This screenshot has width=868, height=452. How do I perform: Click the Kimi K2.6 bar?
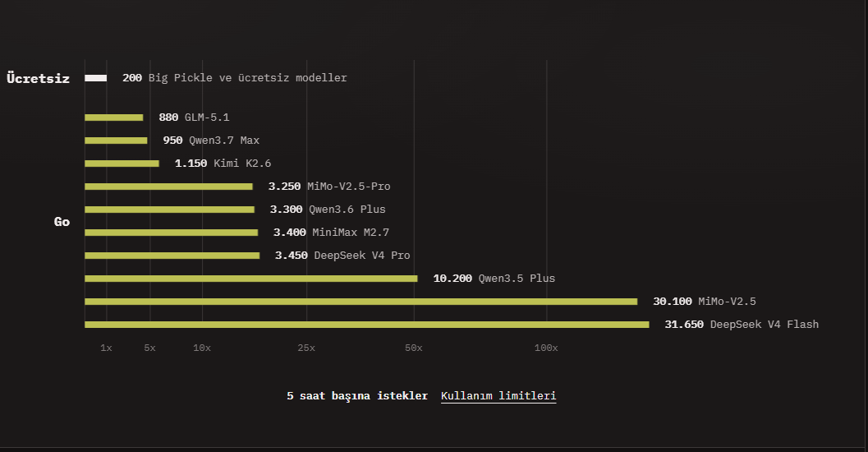[122, 164]
